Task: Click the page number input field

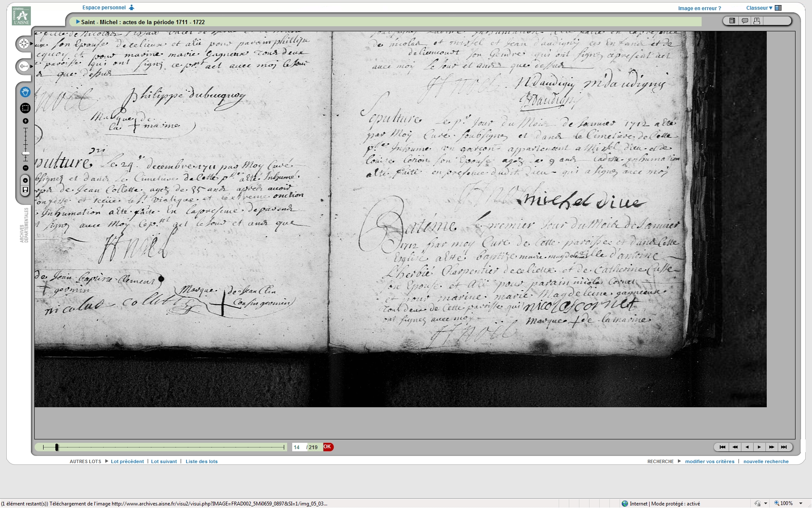Action: point(298,447)
